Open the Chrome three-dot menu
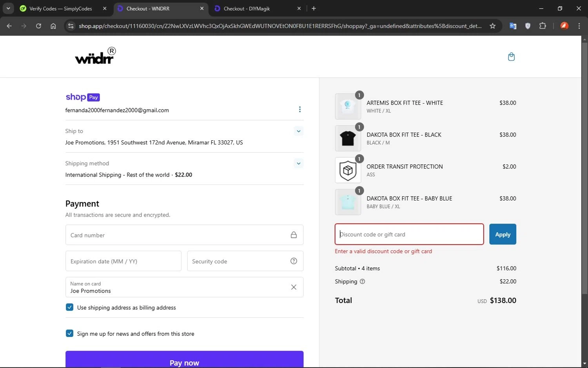Screen dimensions: 588x368 tap(579, 26)
